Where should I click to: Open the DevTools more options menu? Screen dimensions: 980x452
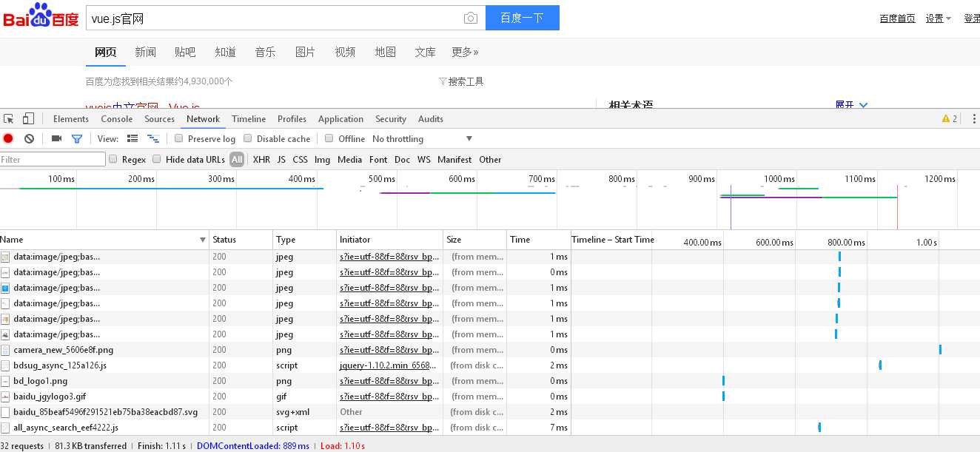click(974, 119)
